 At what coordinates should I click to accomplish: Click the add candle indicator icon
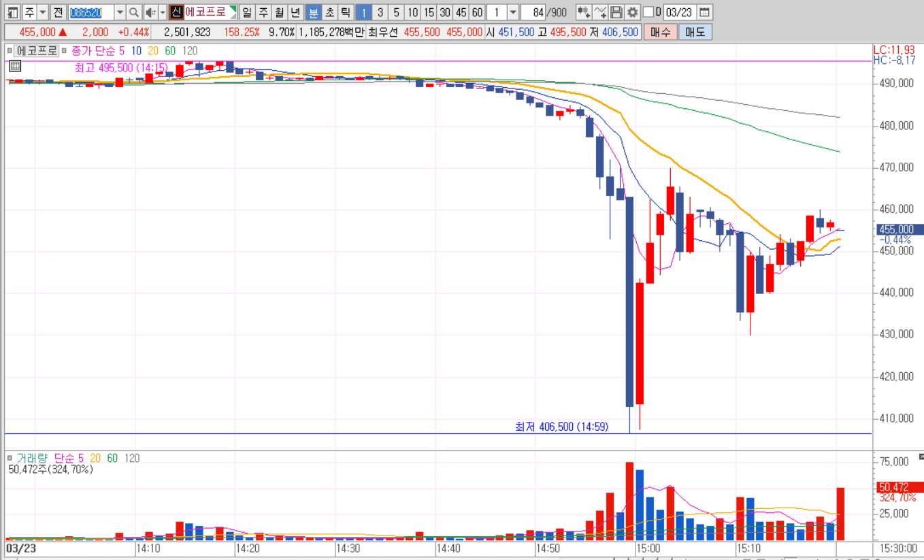click(583, 12)
